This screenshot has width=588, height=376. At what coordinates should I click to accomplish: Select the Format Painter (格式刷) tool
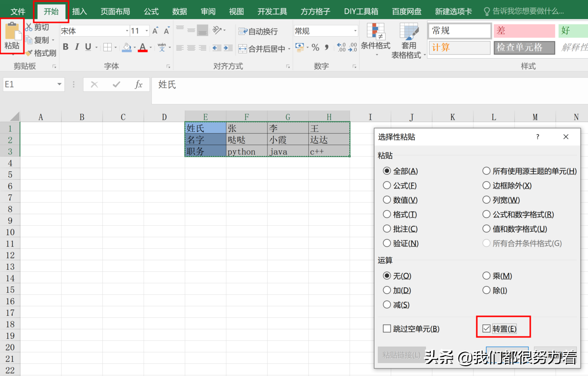(41, 53)
